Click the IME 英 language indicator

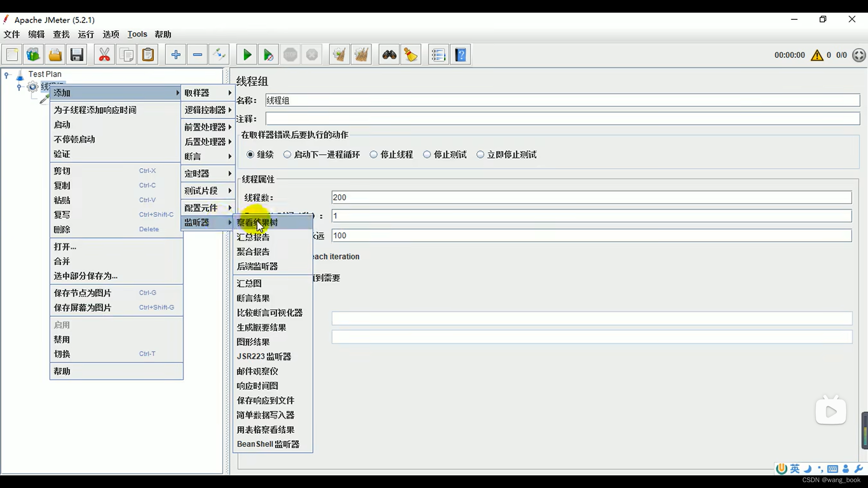tap(795, 469)
